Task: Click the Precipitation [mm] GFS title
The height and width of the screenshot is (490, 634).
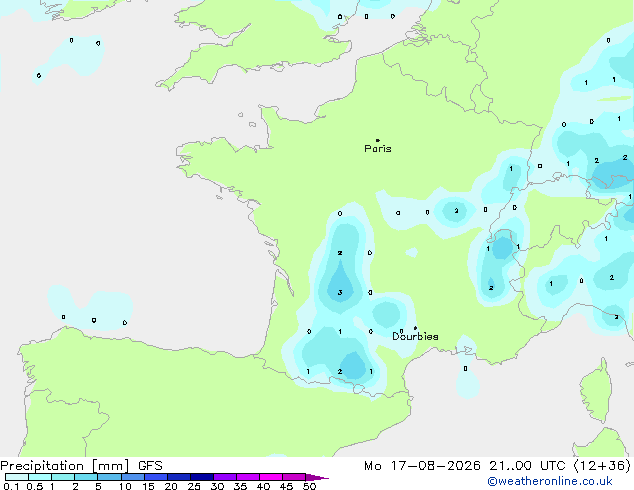Action: [x=81, y=466]
